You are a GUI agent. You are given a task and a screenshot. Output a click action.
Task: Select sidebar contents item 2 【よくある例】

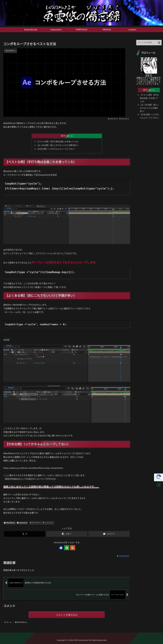(149, 108)
